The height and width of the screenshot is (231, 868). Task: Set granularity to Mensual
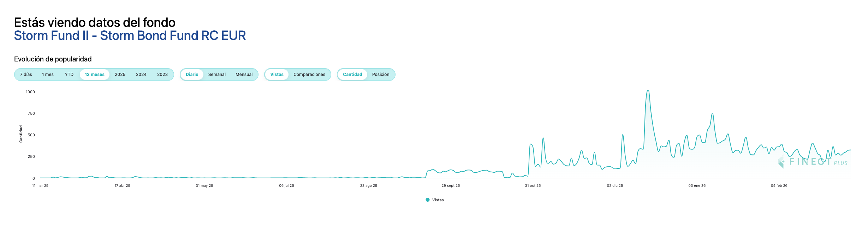[244, 75]
